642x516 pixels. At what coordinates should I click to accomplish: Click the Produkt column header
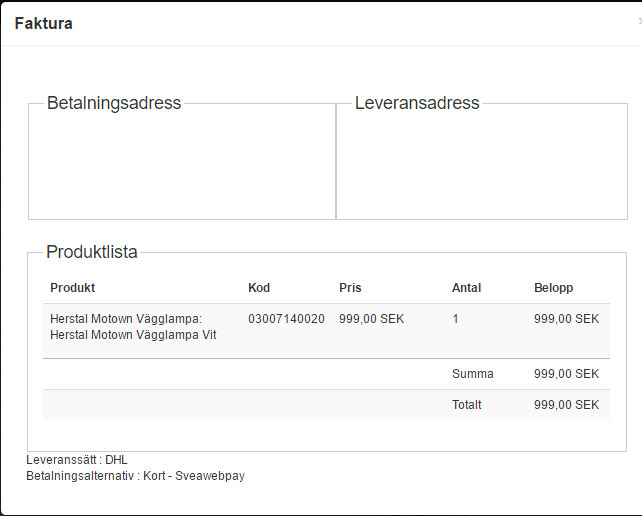tap(72, 288)
